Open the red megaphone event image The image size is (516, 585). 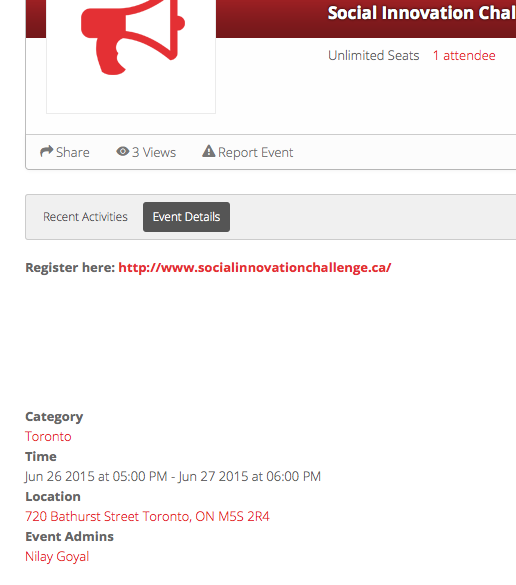(131, 56)
